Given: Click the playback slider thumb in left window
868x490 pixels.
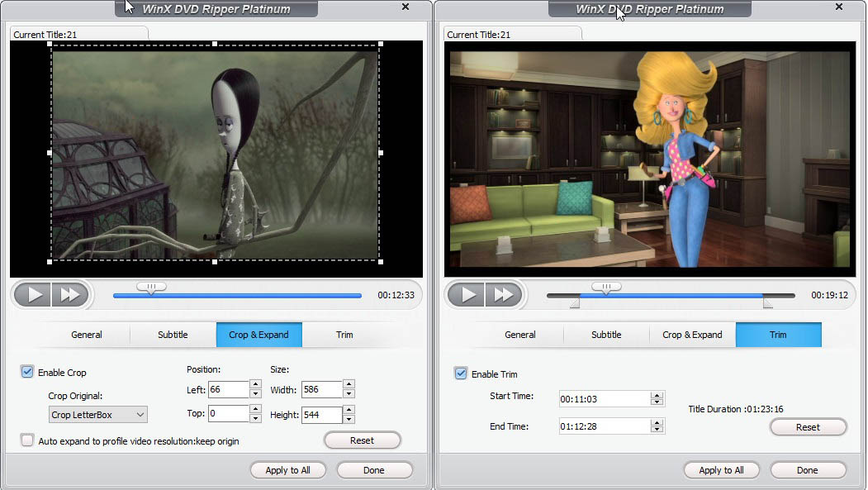Looking at the screenshot, I should click(x=151, y=288).
